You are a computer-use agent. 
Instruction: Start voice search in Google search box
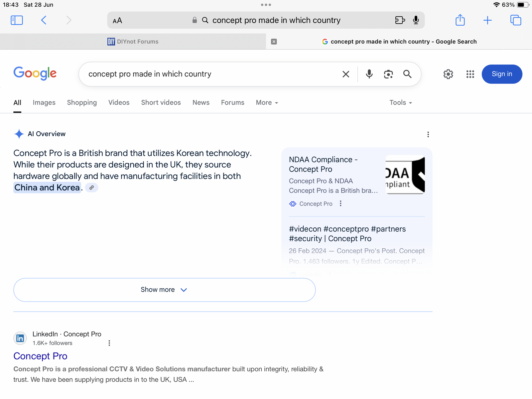pos(369,74)
